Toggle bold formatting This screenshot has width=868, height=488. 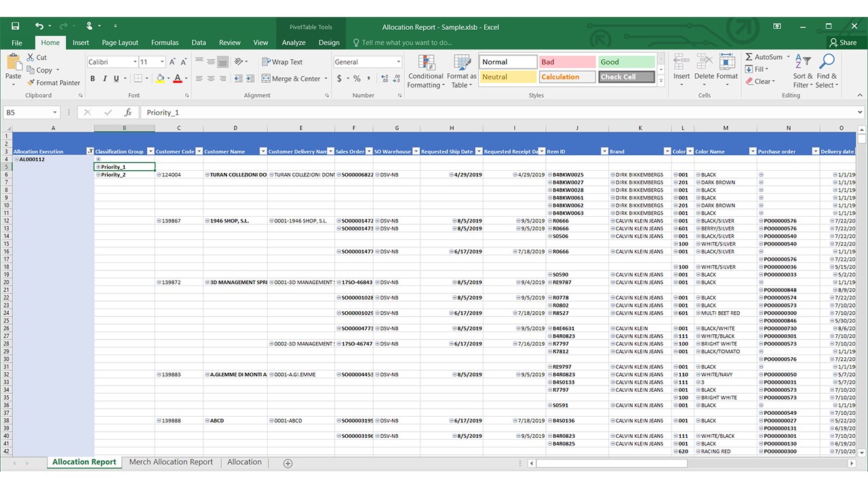tap(93, 79)
